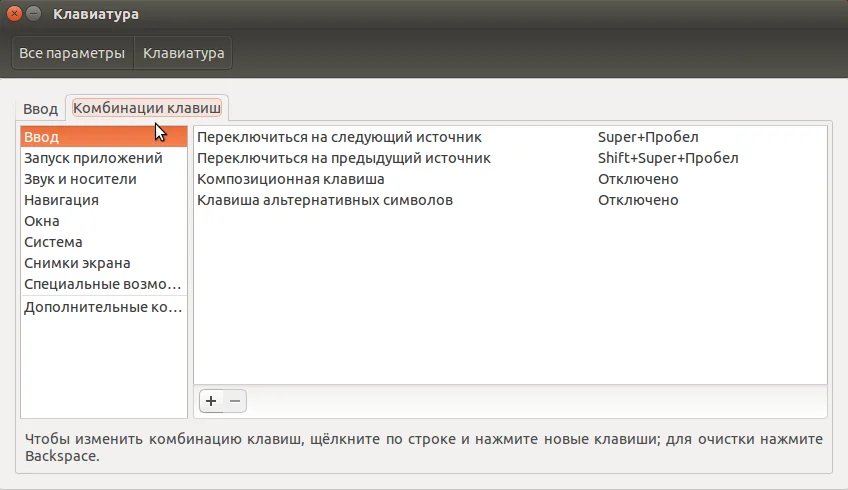
Task: Edit the Переключиться на следующий источник shortcut
Action: click(511, 137)
